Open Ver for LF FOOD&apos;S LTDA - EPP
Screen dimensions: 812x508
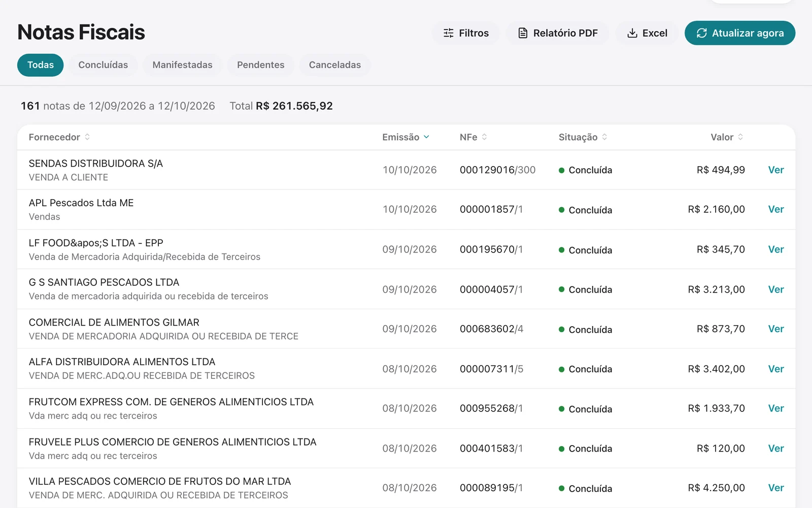click(x=776, y=249)
